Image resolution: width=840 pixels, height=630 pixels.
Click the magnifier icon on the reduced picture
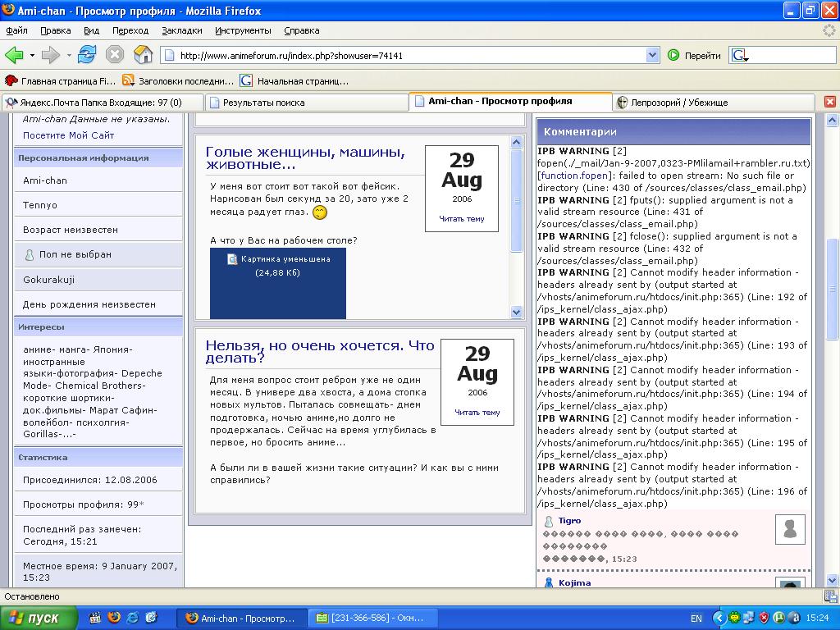(x=232, y=259)
